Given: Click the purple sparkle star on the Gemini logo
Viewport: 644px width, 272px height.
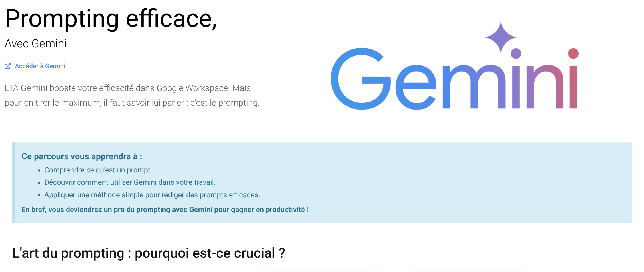Looking at the screenshot, I should coord(501,37).
